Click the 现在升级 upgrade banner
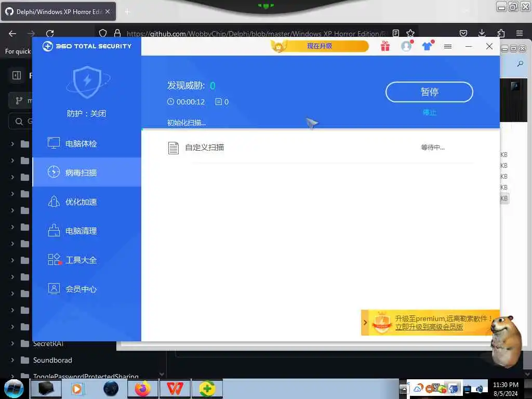The height and width of the screenshot is (399, 532). (x=320, y=46)
